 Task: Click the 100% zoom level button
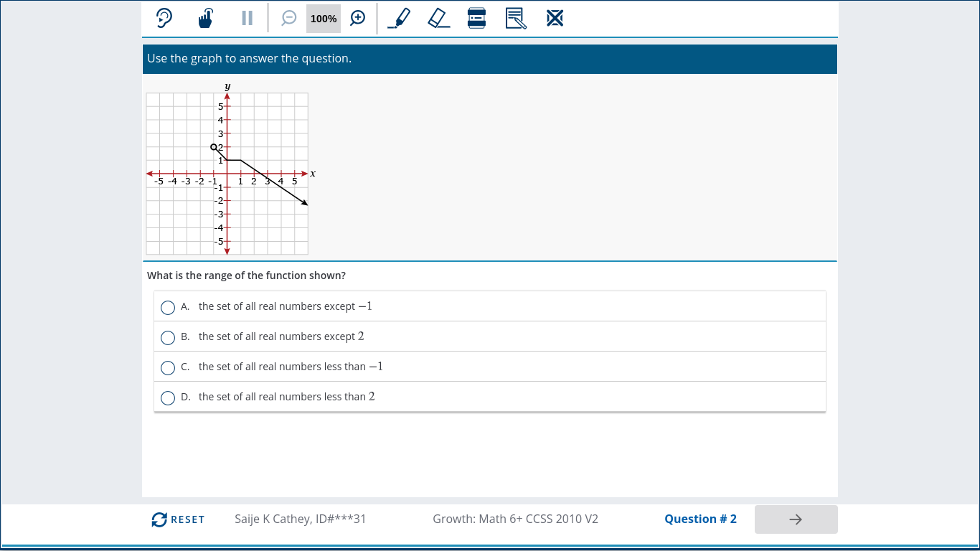click(x=324, y=19)
